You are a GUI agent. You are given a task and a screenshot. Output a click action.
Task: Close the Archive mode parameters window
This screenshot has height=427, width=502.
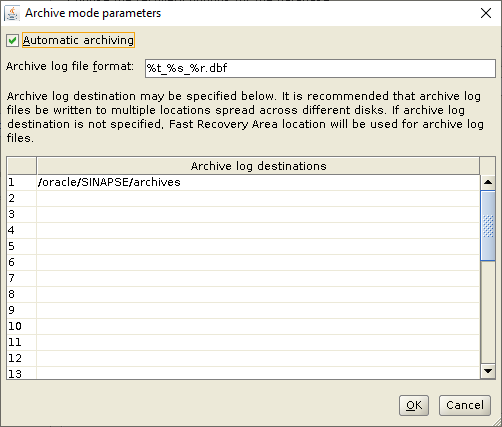coord(486,13)
